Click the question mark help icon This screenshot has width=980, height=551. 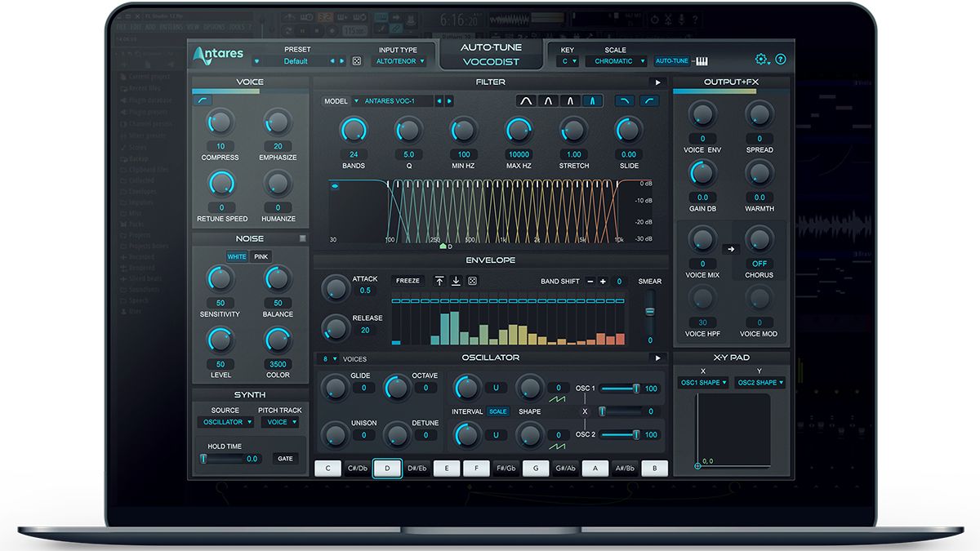click(x=781, y=59)
